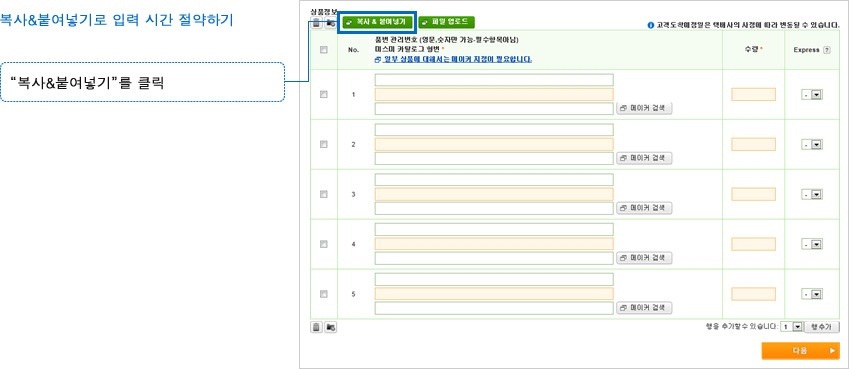Check the checkbox for row 4
This screenshot has height=369, width=849.
(x=324, y=244)
